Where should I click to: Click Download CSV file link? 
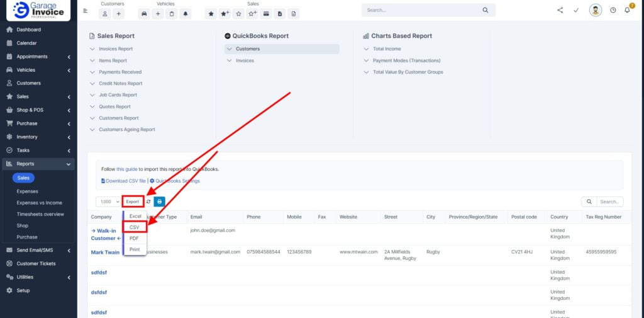coord(123,181)
